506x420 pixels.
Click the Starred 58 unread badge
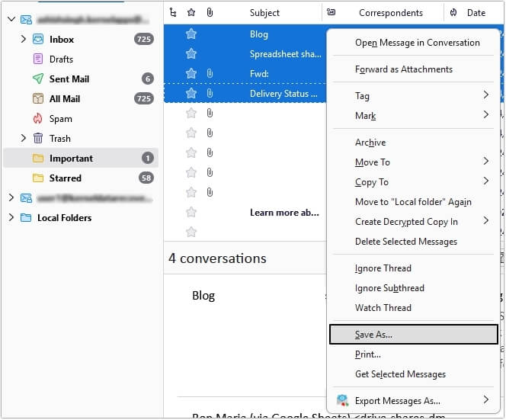tap(146, 178)
